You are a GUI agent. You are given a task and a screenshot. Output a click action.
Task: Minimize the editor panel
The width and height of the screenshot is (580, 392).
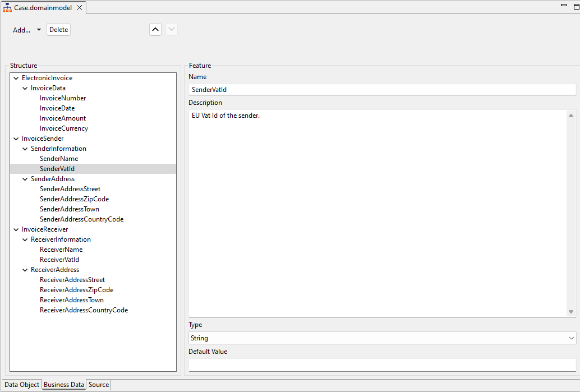pyautogui.click(x=564, y=5)
